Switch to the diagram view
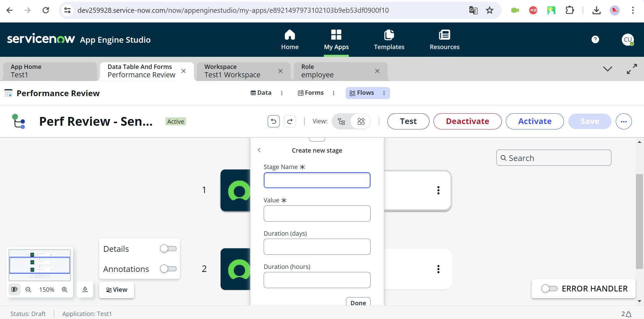 361,121
